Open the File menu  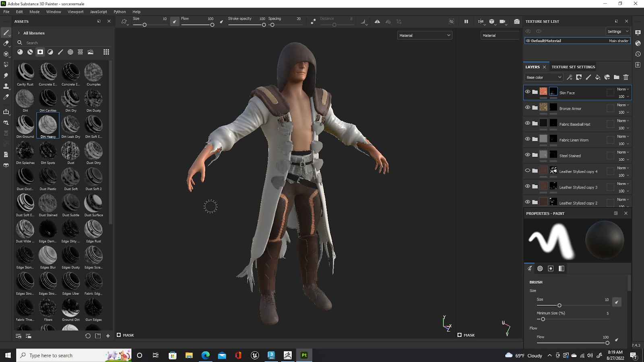point(6,12)
